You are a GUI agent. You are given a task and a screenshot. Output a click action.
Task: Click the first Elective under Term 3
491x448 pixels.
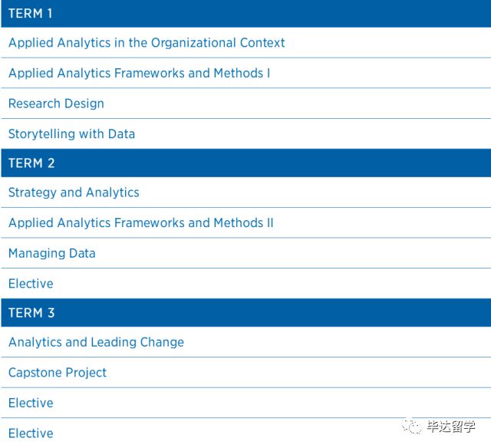[31, 403]
